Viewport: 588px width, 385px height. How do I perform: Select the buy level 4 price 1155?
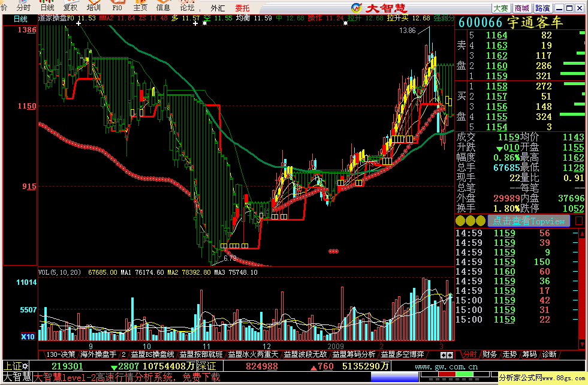tap(496, 117)
